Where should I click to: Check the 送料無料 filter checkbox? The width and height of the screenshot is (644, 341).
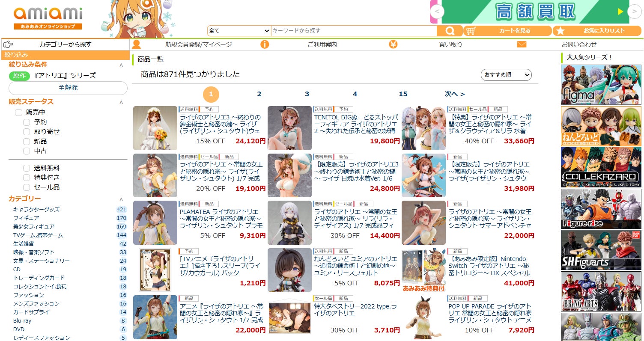tap(27, 168)
